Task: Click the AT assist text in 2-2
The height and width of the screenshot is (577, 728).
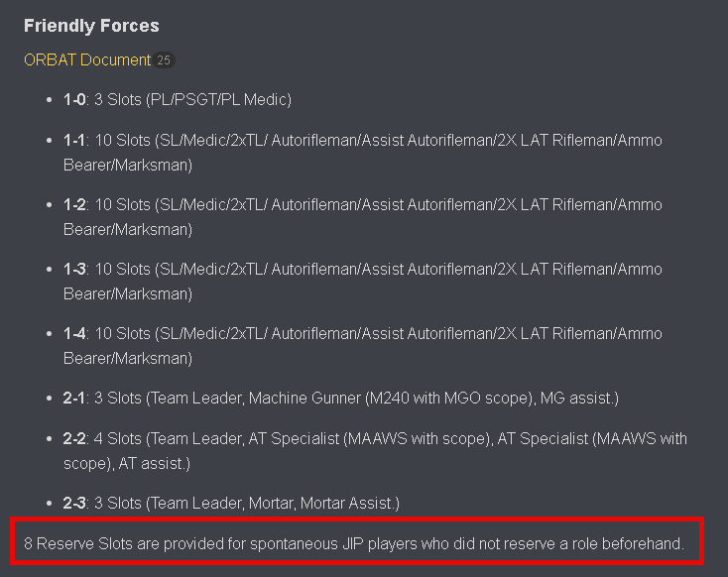Action: 154,463
